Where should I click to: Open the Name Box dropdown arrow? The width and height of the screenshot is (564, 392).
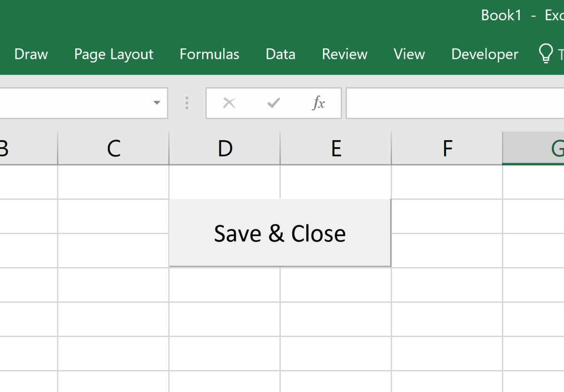point(157,103)
